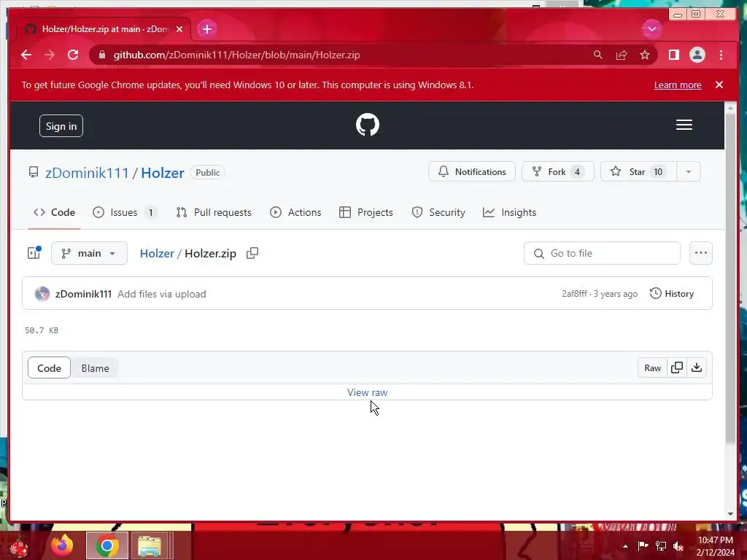
Task: Dismiss the Chrome update warning bar
Action: click(719, 85)
